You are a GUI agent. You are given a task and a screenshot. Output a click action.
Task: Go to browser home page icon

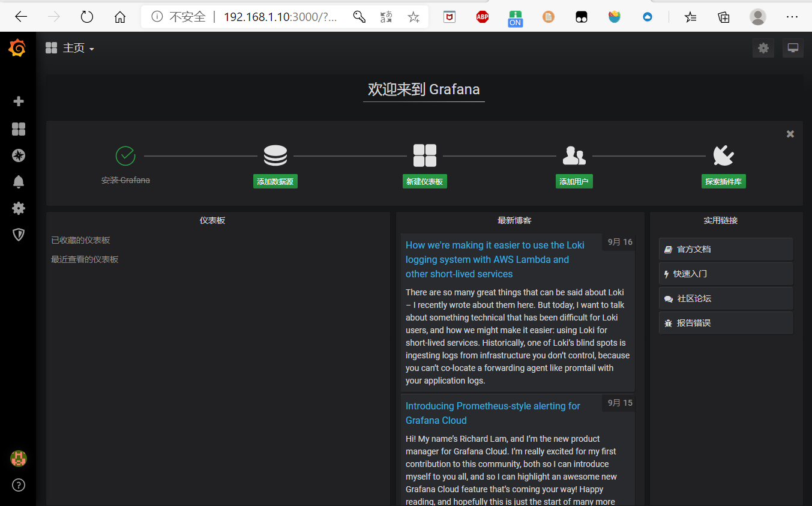(120, 17)
